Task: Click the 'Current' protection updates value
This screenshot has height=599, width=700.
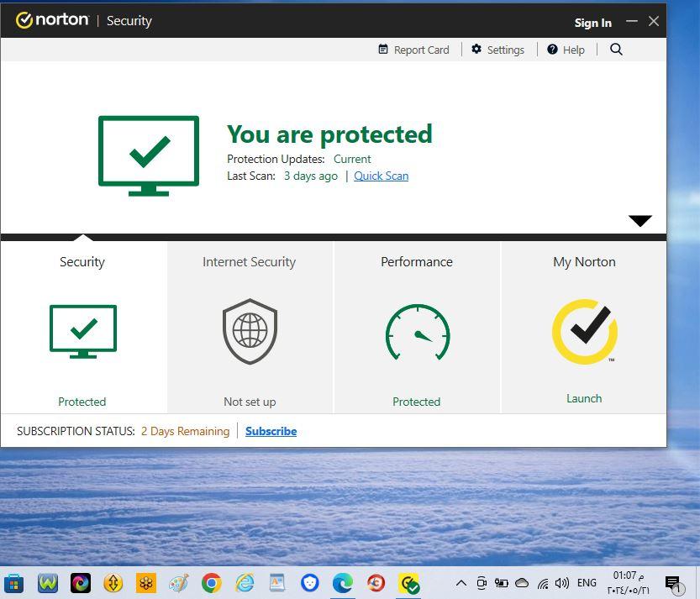Action: pyautogui.click(x=352, y=159)
